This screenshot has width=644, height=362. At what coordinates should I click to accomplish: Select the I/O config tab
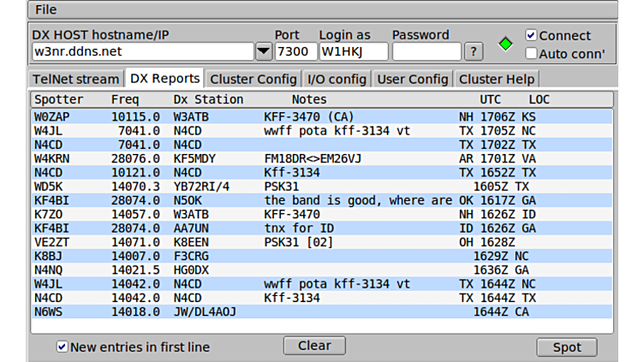[x=337, y=79]
